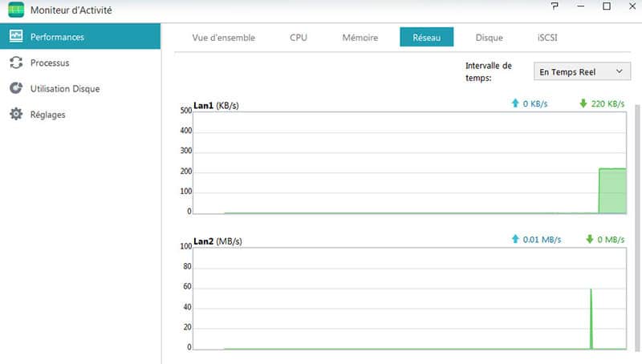Image resolution: width=642 pixels, height=364 pixels.
Task: Minimize the Moniteur d'Activité window
Action: click(580, 6)
